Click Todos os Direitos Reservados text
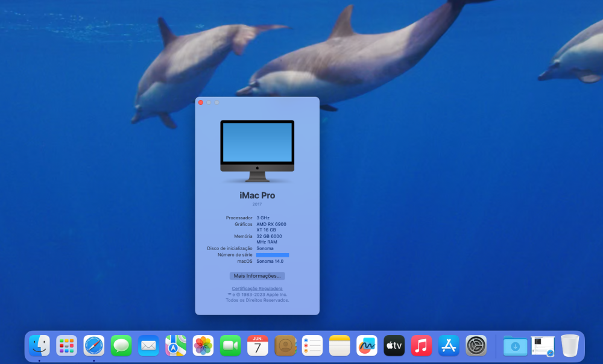Image resolution: width=603 pixels, height=364 pixels. tap(257, 300)
